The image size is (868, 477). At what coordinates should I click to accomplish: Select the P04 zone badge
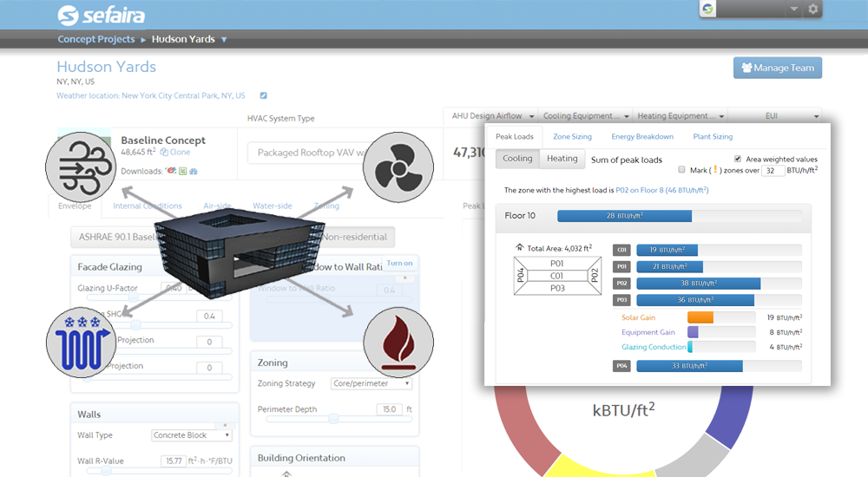(621, 366)
